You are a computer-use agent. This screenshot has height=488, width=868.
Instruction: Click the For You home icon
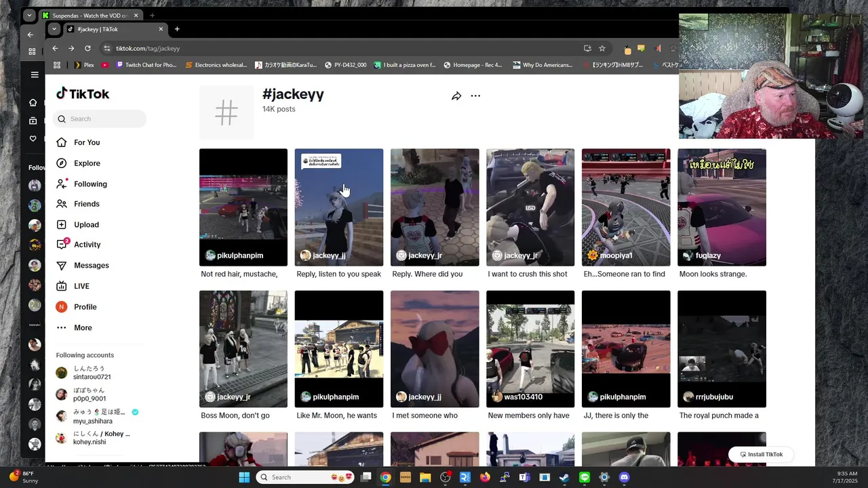tap(62, 142)
